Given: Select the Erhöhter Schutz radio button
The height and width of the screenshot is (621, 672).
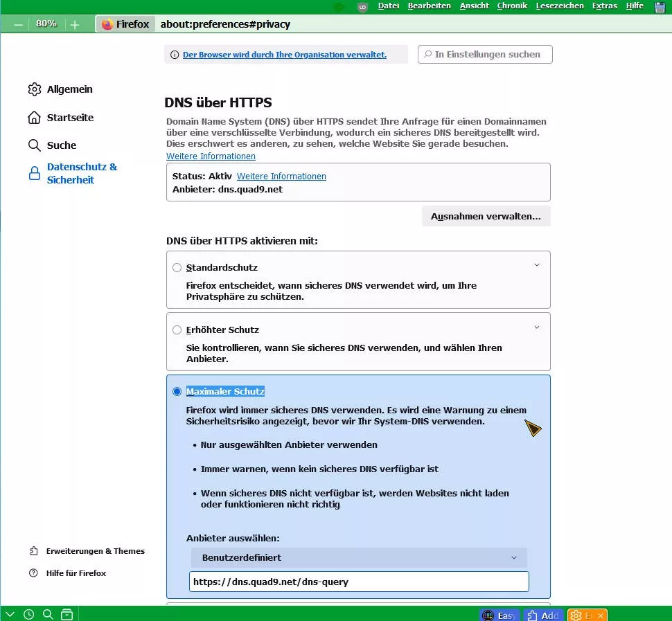Looking at the screenshot, I should point(177,330).
